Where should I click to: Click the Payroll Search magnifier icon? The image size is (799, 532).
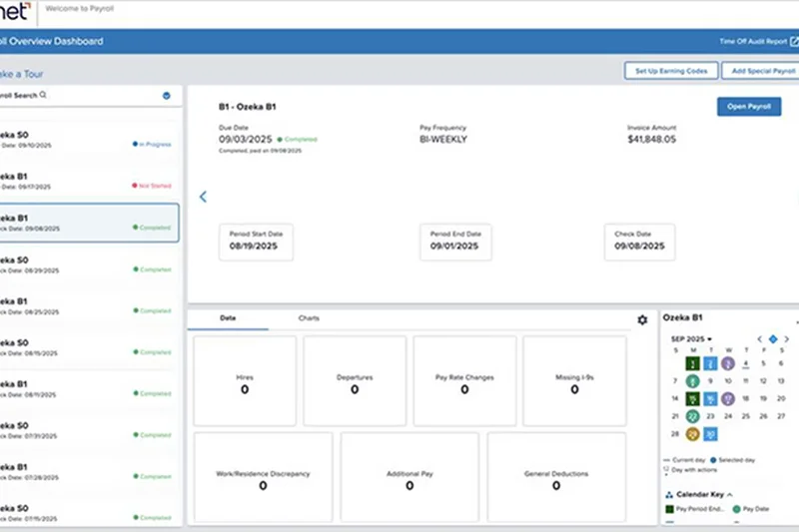tap(43, 95)
